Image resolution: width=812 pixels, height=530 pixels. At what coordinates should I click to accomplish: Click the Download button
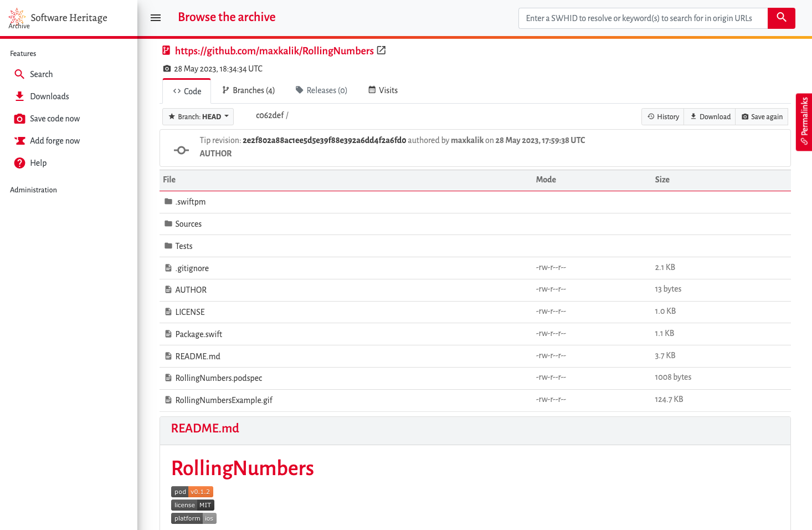point(710,116)
